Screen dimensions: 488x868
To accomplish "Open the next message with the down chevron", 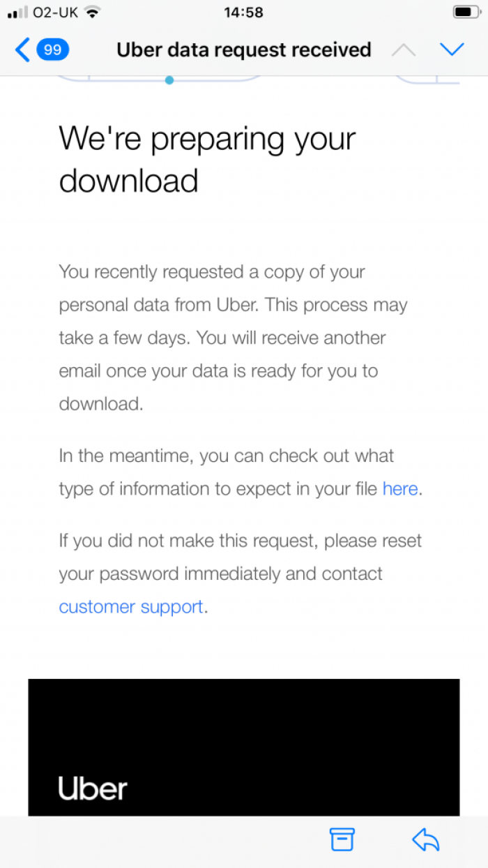I will coord(452,49).
